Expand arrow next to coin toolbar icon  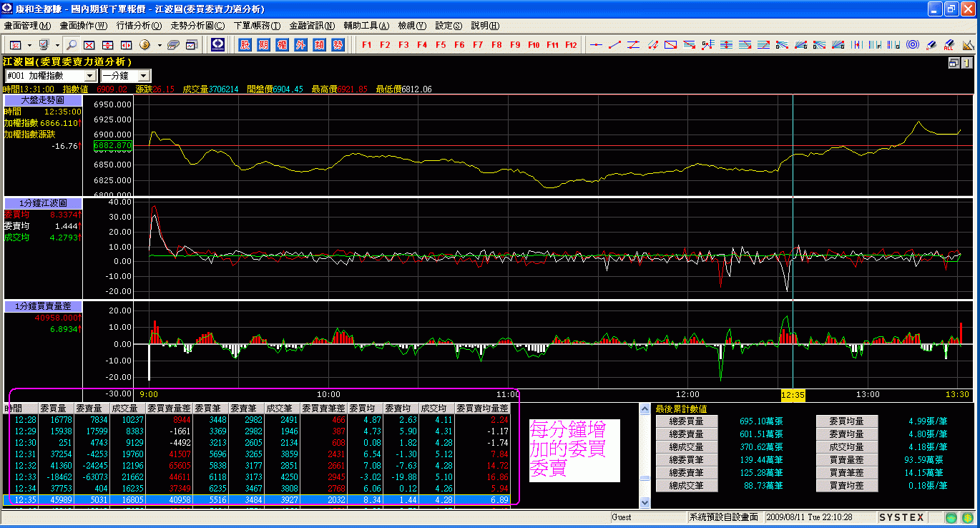(159, 45)
